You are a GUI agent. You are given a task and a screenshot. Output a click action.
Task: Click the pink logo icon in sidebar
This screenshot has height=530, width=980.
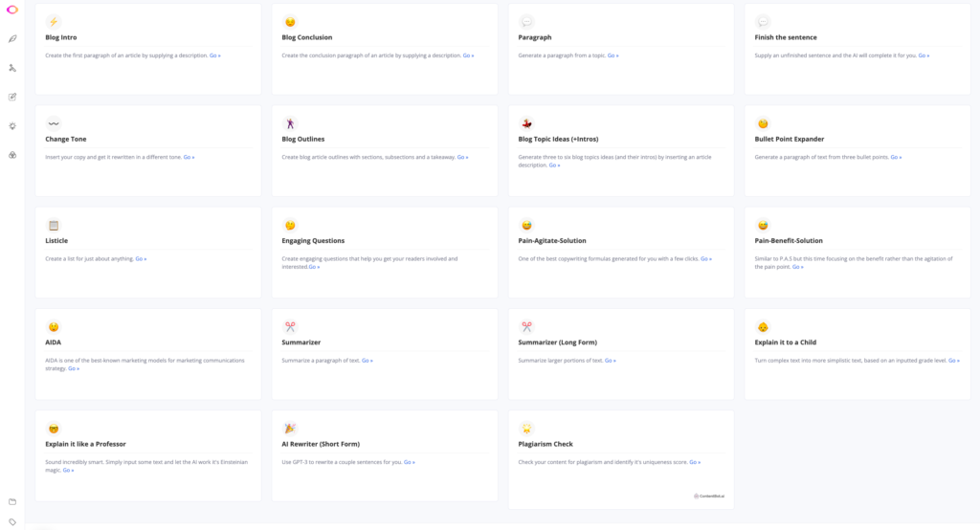click(11, 10)
